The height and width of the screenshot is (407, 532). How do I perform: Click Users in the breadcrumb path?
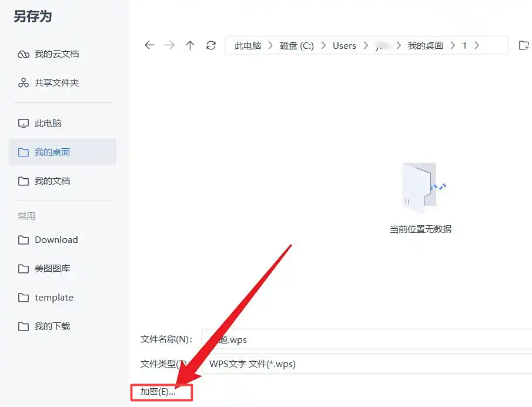point(344,45)
